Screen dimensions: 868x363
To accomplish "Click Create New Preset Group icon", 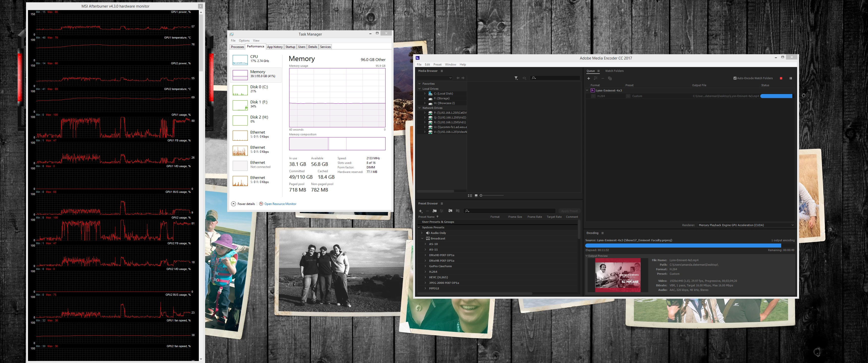I will click(x=434, y=211).
